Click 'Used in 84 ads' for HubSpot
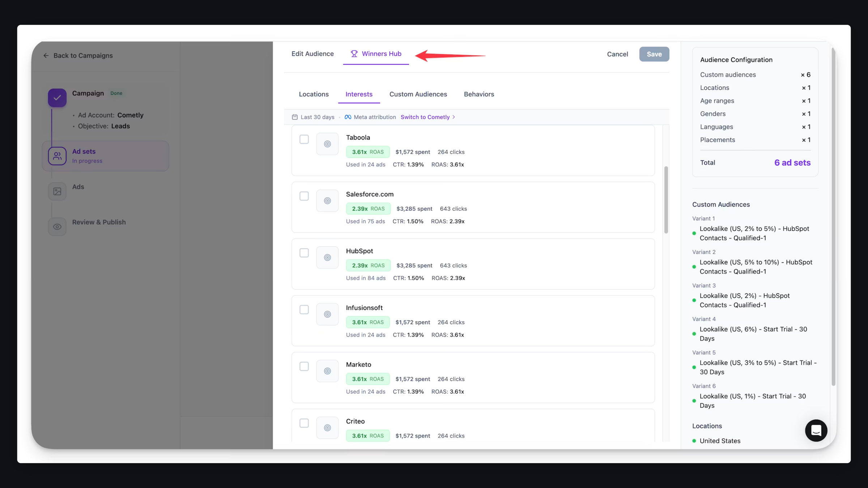Image resolution: width=868 pixels, height=488 pixels. click(x=366, y=278)
